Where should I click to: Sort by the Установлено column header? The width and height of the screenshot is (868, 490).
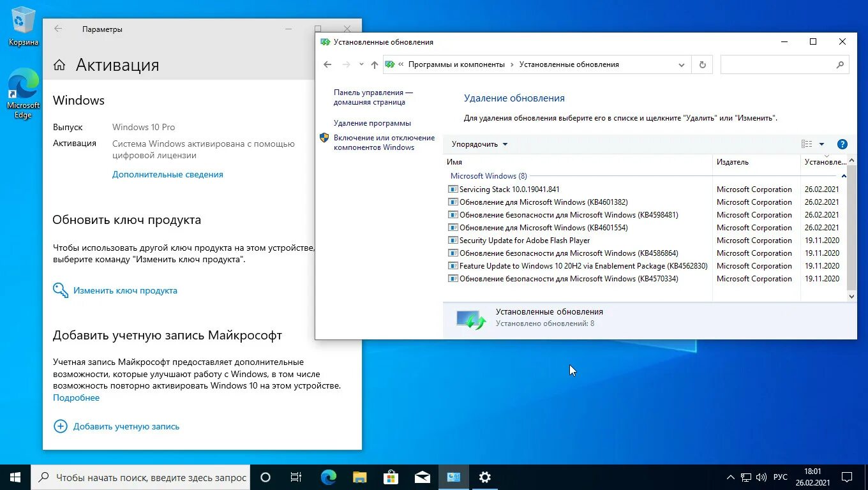pyautogui.click(x=825, y=162)
